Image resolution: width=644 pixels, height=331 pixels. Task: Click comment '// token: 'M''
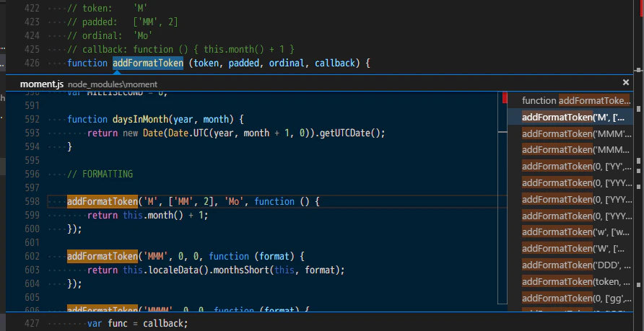coord(108,8)
